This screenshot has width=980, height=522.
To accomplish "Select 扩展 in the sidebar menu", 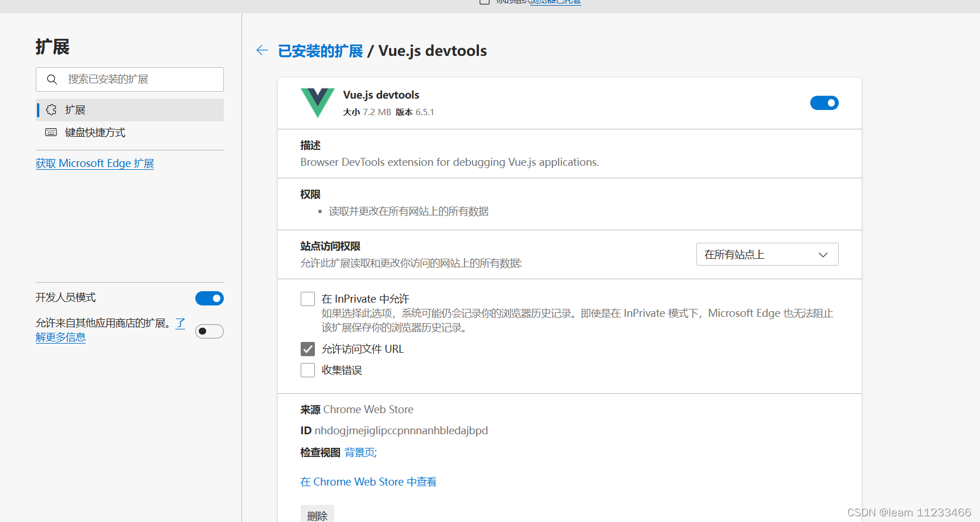I will pos(130,110).
